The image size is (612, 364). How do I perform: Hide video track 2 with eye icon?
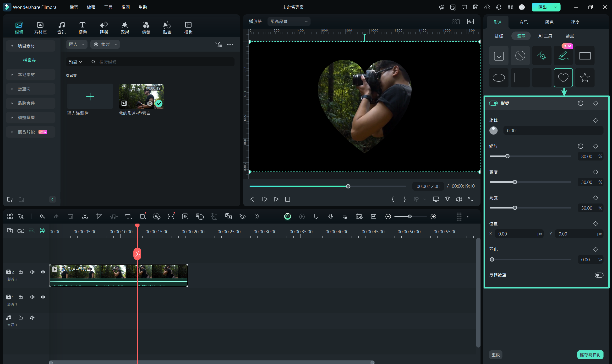(43, 272)
